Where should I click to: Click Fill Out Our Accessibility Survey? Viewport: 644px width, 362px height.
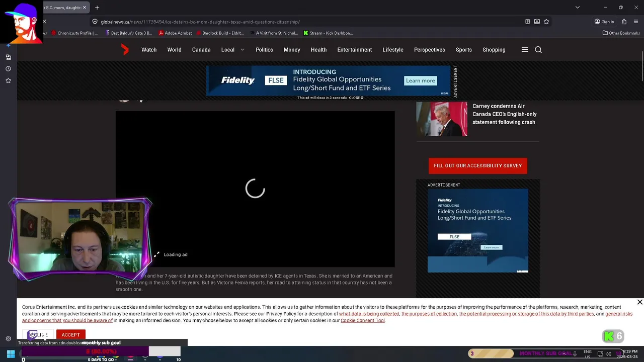pos(478,165)
